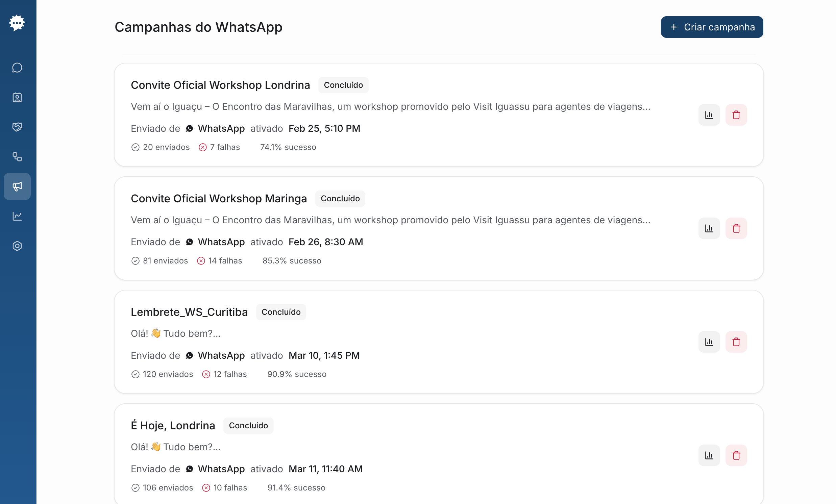Select the handshake deals icon in sidebar
The width and height of the screenshot is (836, 504).
tap(17, 127)
